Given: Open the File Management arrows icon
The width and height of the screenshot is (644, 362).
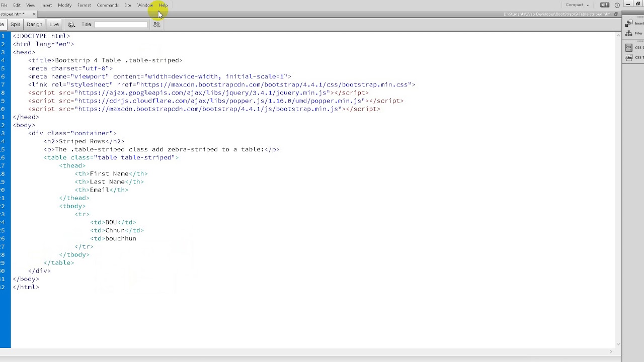Looking at the screenshot, I should pyautogui.click(x=157, y=24).
